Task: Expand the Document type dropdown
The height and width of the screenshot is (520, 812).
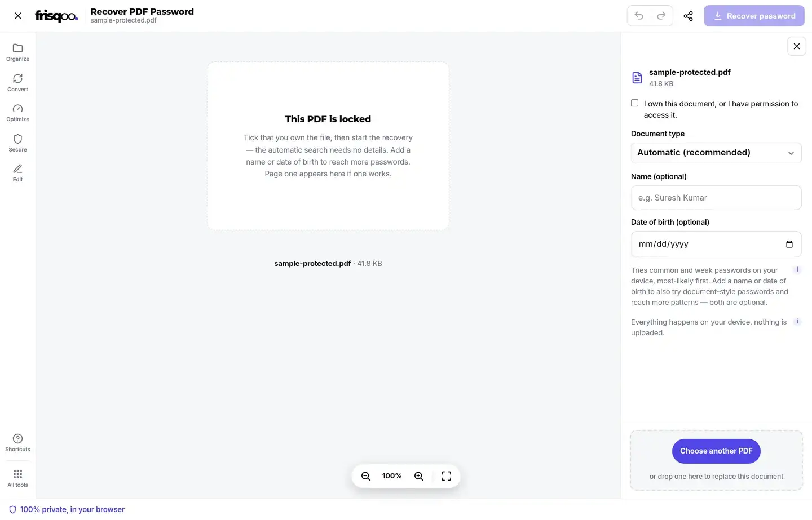Action: 716,153
